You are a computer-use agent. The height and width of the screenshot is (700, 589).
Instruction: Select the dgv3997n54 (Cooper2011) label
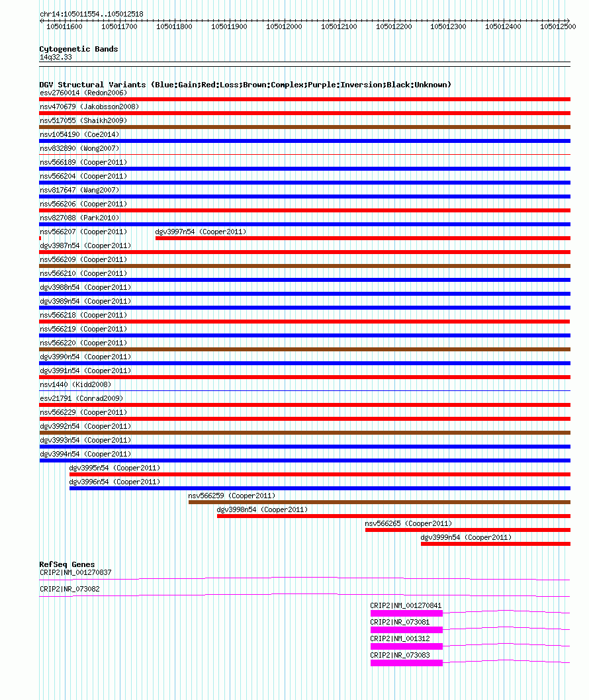point(201,232)
